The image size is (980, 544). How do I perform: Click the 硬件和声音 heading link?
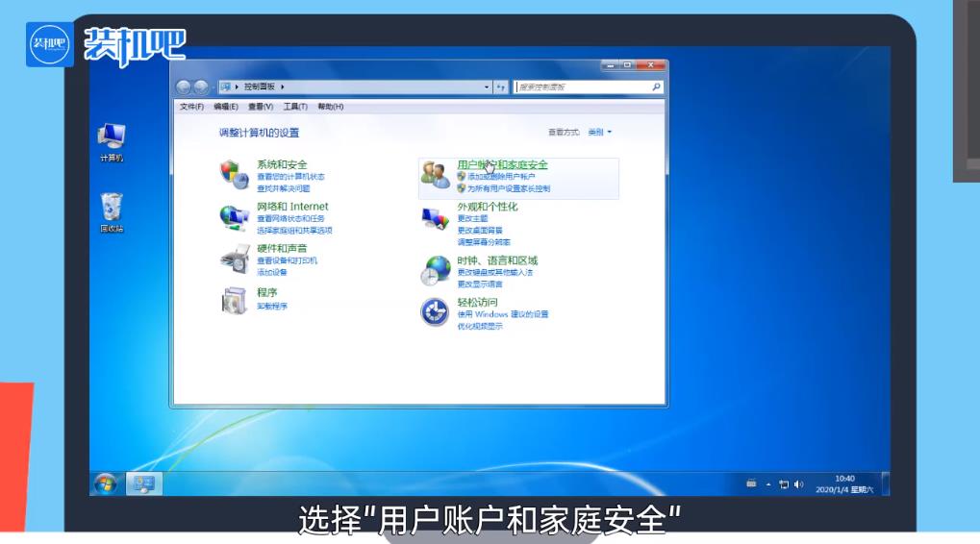282,248
